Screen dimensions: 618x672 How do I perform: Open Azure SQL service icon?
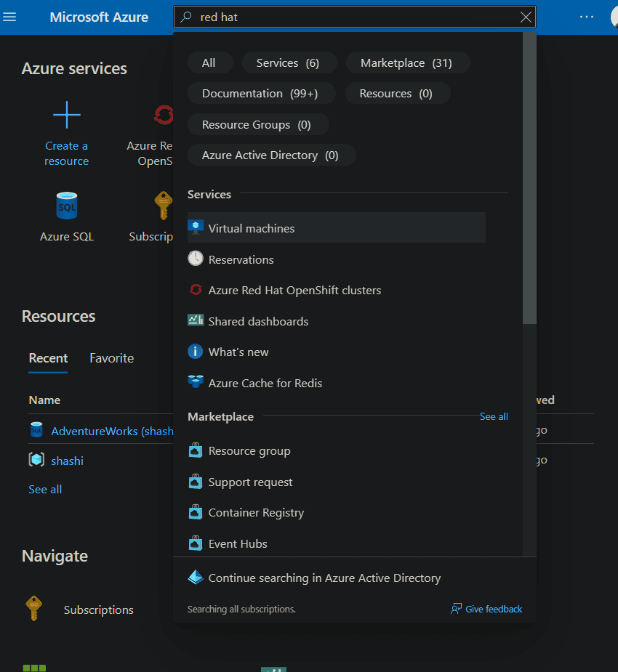point(66,206)
